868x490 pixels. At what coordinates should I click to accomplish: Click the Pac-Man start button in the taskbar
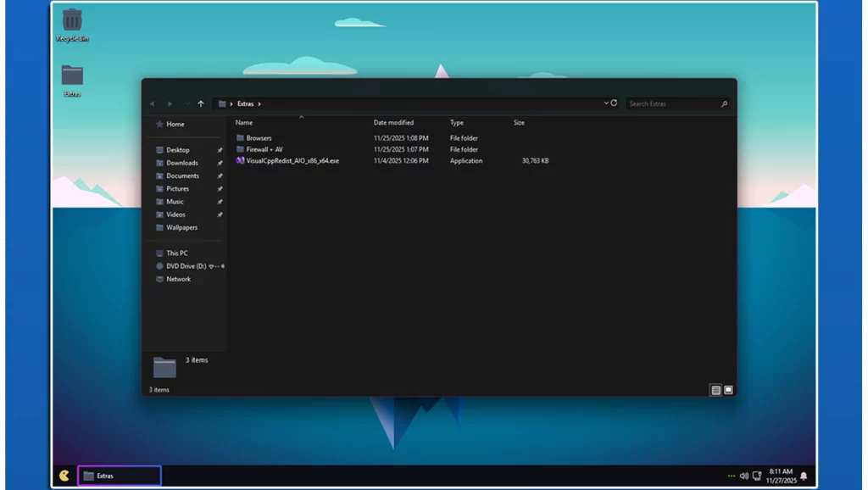click(x=64, y=476)
